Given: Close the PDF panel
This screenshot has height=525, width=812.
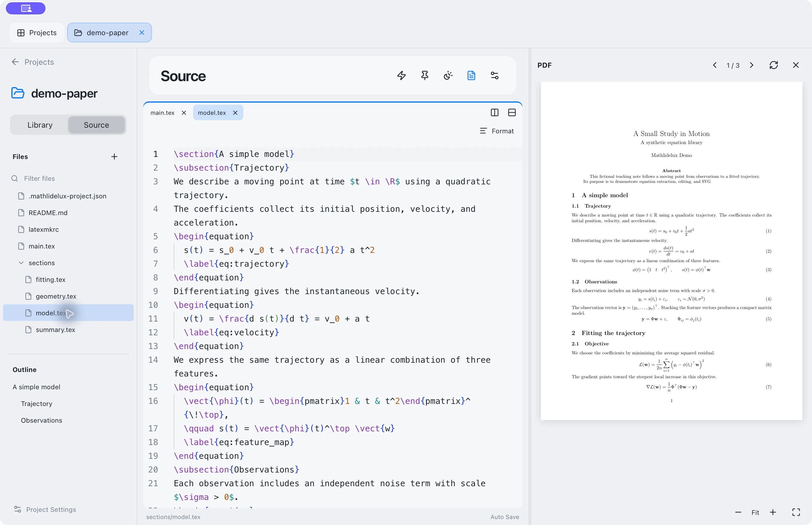Looking at the screenshot, I should click(x=796, y=65).
